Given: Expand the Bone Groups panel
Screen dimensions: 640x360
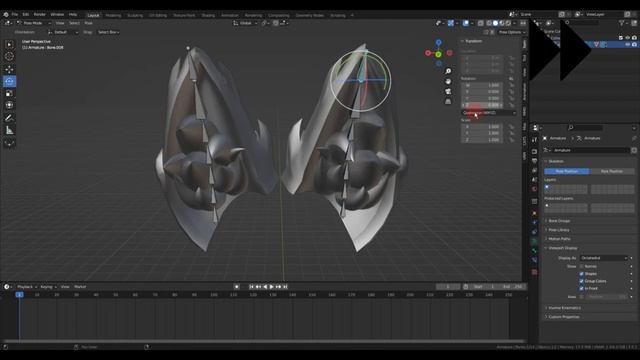Looking at the screenshot, I should pos(559,221).
